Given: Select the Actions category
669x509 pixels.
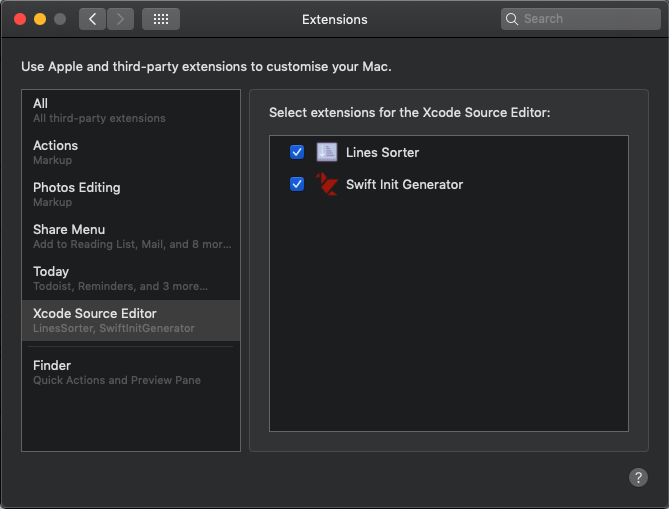Looking at the screenshot, I should coord(131,152).
